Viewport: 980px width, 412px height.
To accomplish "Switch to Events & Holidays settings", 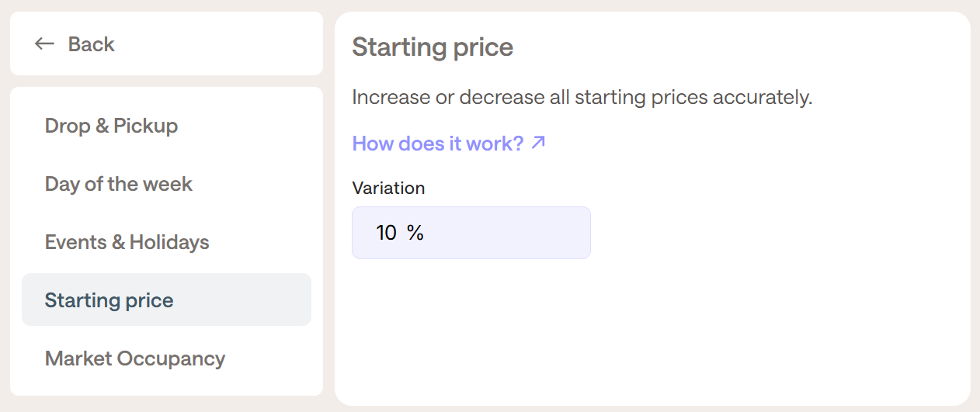I will click(x=127, y=242).
